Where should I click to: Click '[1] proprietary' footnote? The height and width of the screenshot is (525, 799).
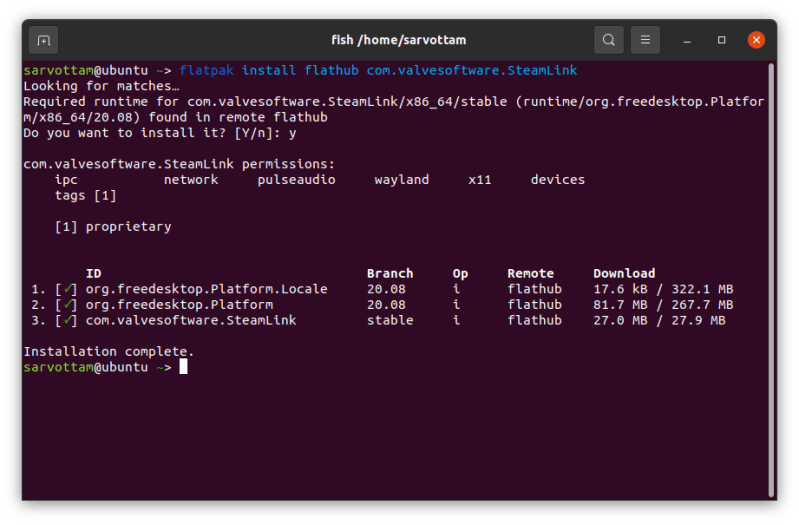[x=113, y=227]
